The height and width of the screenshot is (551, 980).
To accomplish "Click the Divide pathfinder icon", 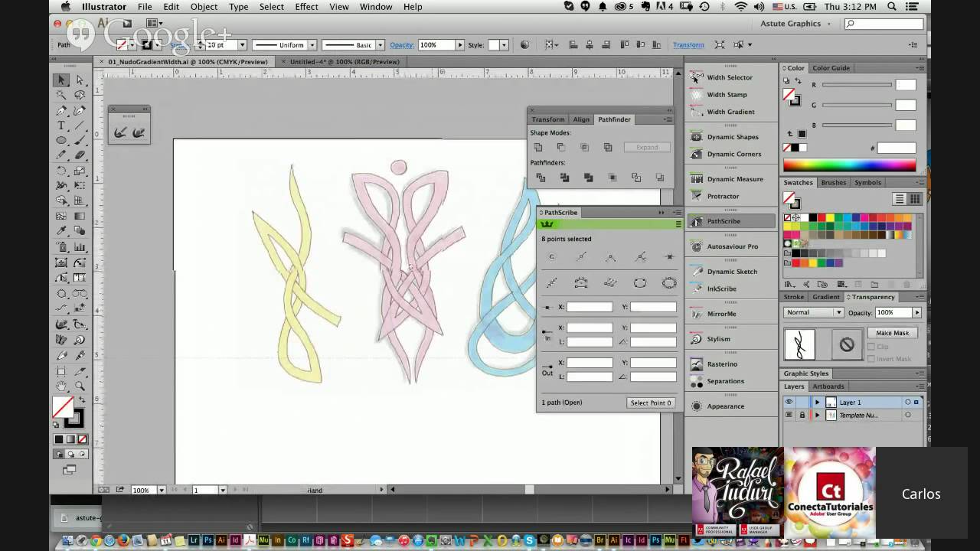I will pos(541,178).
